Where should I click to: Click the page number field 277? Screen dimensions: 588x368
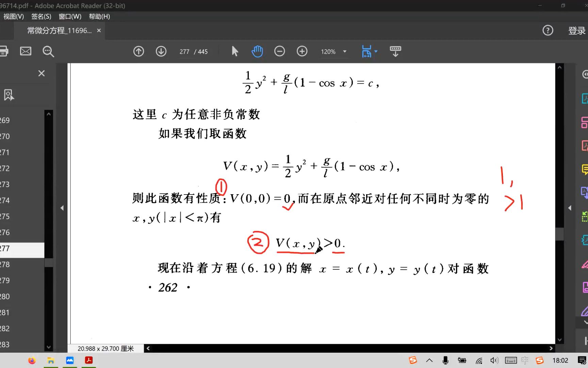[x=184, y=52]
